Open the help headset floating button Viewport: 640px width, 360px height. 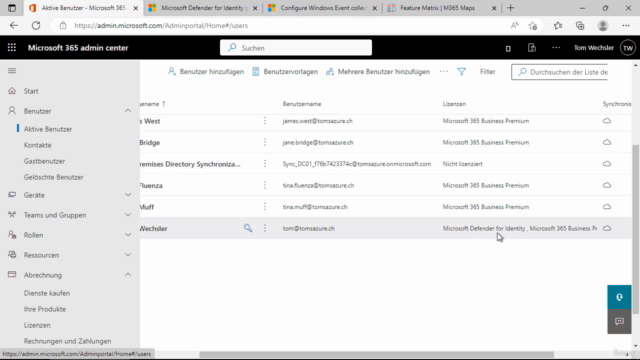click(x=619, y=297)
